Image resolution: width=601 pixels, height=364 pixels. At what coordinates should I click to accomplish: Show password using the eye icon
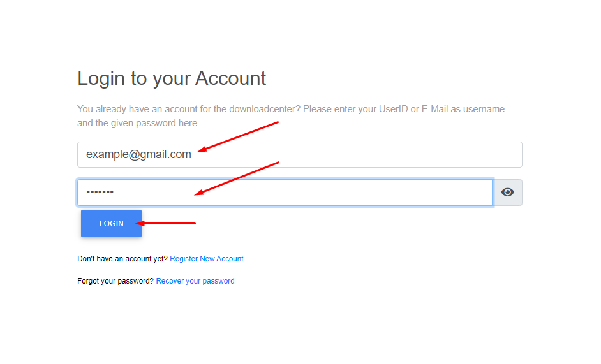(507, 193)
